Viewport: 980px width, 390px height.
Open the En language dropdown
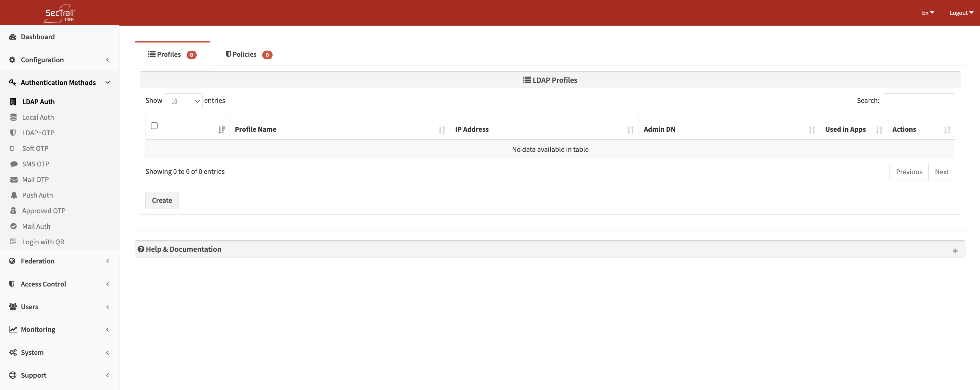927,13
